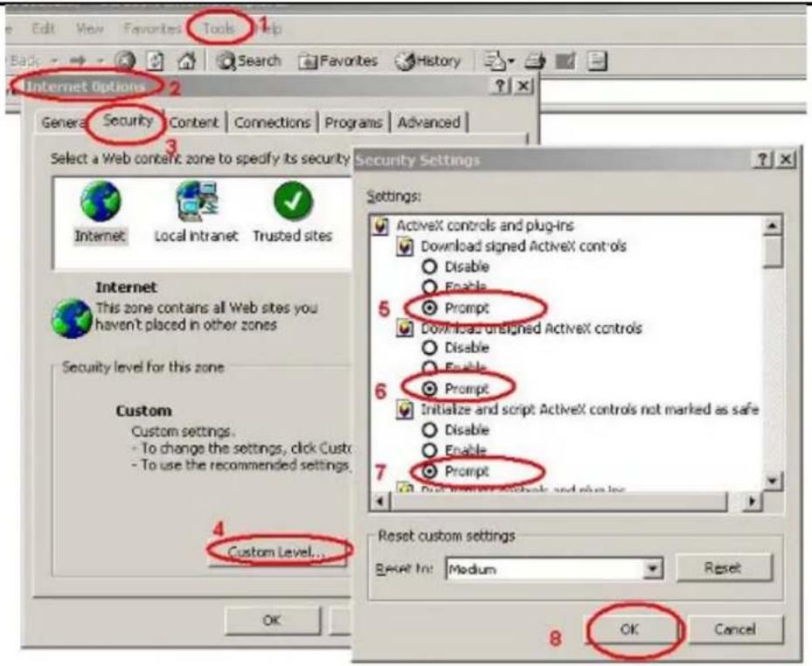Click the Reset button
This screenshot has width=812, height=666.
coord(723,568)
